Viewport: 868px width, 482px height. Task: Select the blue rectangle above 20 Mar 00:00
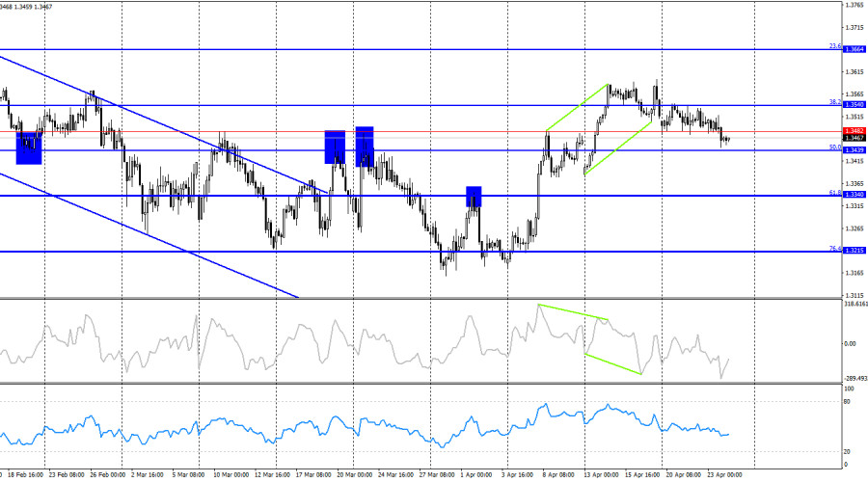(365, 147)
